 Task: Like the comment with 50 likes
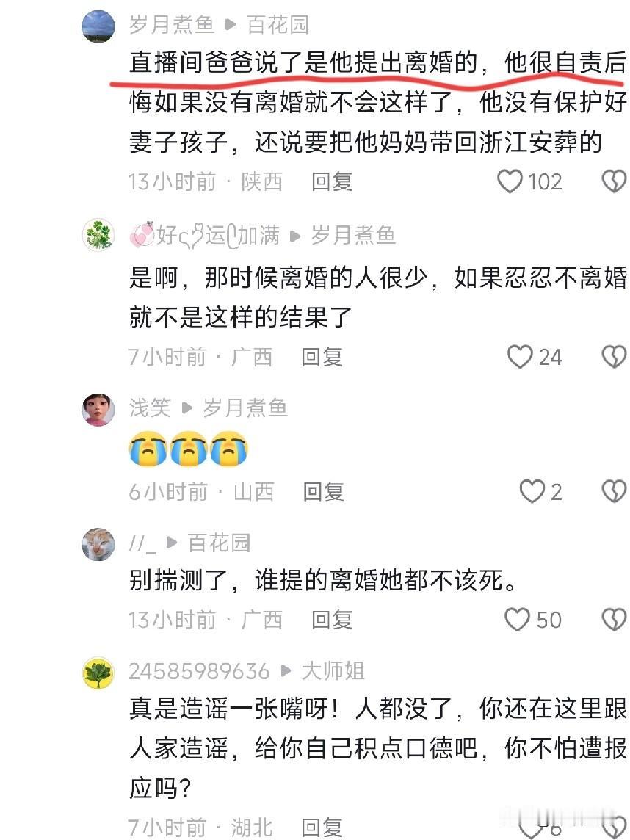[x=517, y=620]
